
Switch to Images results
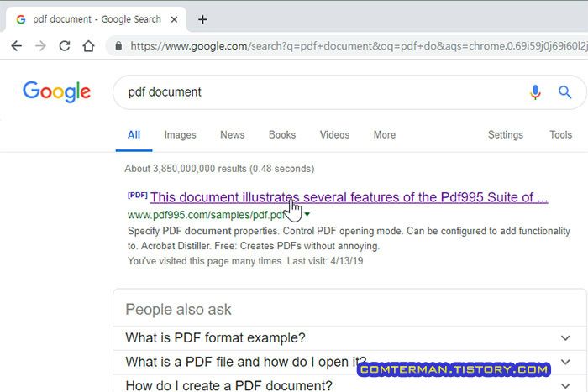180,135
